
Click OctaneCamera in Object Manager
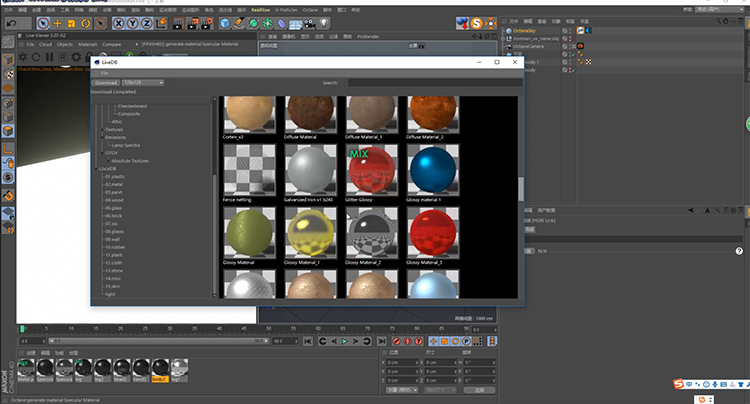coord(528,46)
